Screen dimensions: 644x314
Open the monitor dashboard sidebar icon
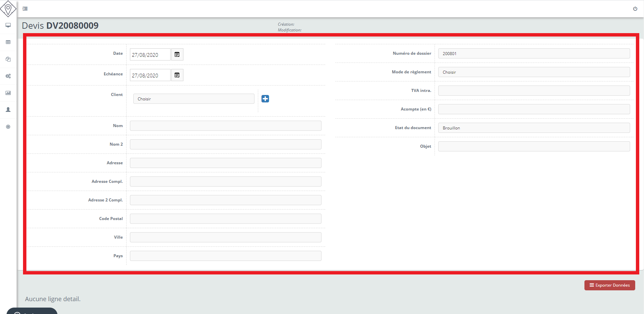pos(8,25)
